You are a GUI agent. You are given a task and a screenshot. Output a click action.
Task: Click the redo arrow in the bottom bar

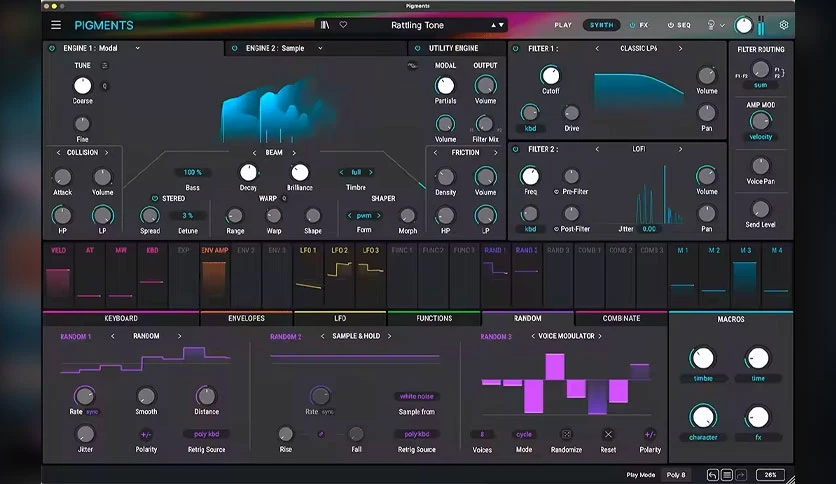click(741, 475)
